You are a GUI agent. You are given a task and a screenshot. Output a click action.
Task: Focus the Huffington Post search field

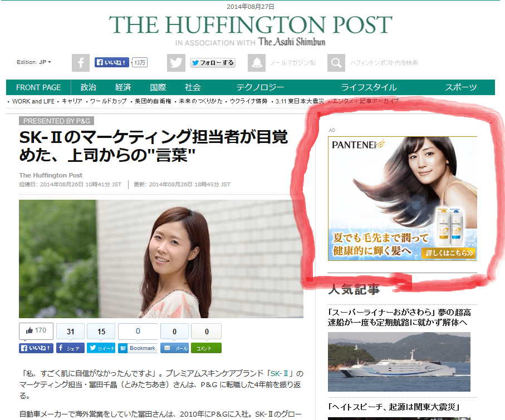(x=384, y=63)
